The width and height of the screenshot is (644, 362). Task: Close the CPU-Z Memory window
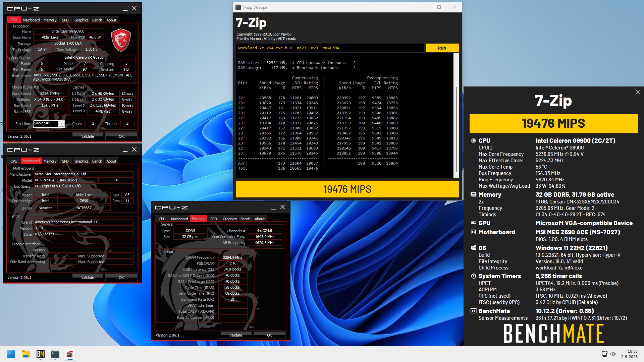pyautogui.click(x=282, y=207)
